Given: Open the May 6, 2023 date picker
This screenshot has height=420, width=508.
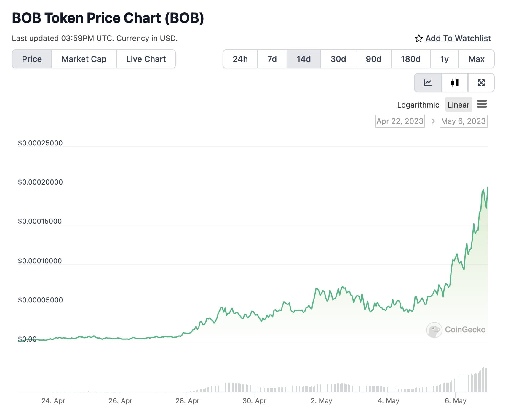Looking at the screenshot, I should 464,121.
